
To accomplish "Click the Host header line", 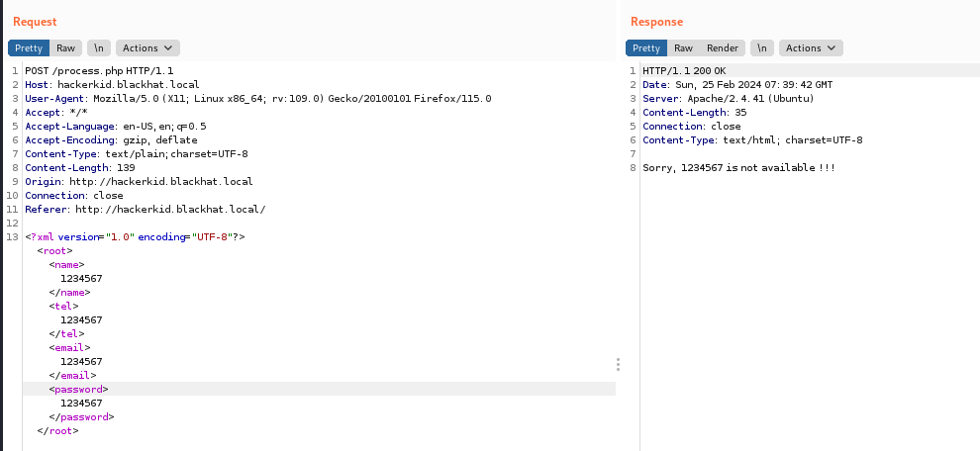I will (x=112, y=84).
